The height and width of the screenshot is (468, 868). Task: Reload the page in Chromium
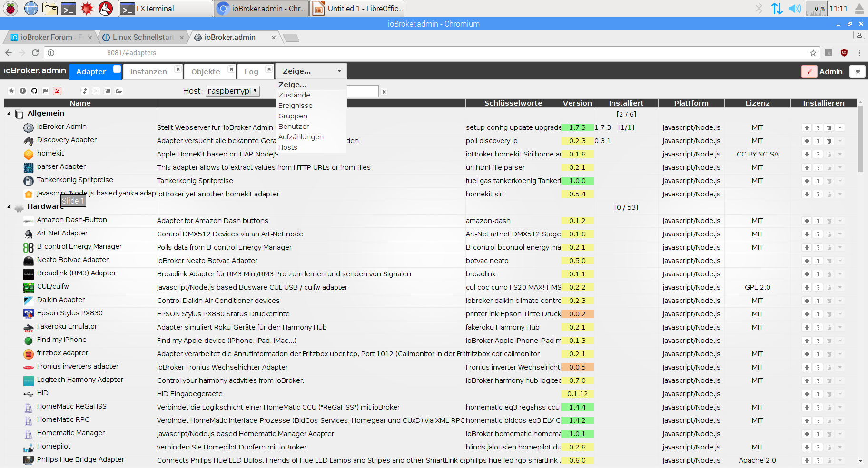35,53
